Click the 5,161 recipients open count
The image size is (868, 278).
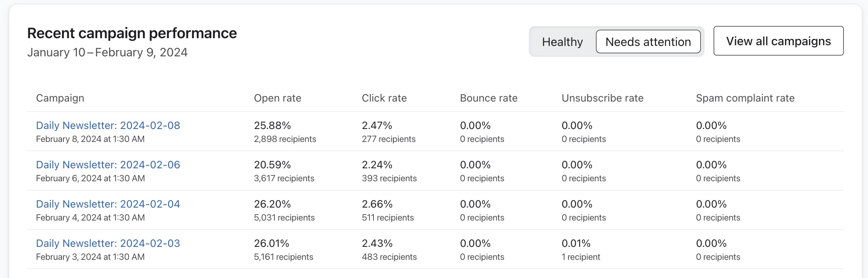click(x=284, y=256)
